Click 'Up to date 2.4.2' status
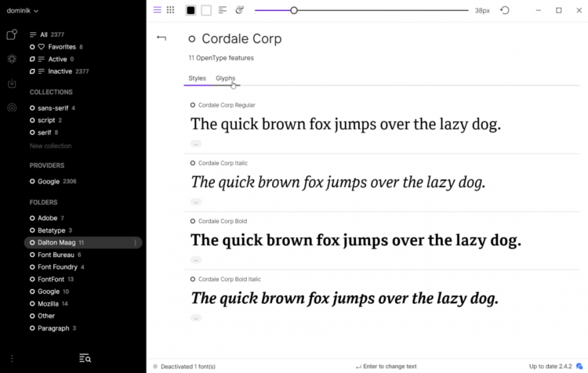588x373 pixels. [x=550, y=366]
